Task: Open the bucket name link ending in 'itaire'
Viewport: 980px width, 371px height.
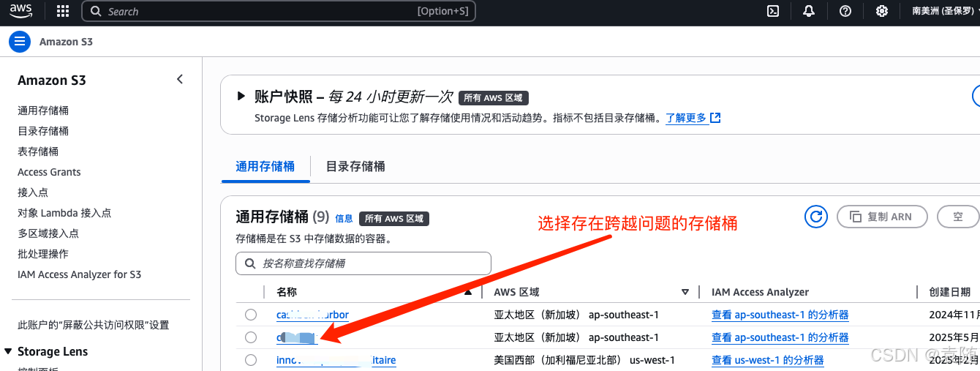Action: point(336,360)
